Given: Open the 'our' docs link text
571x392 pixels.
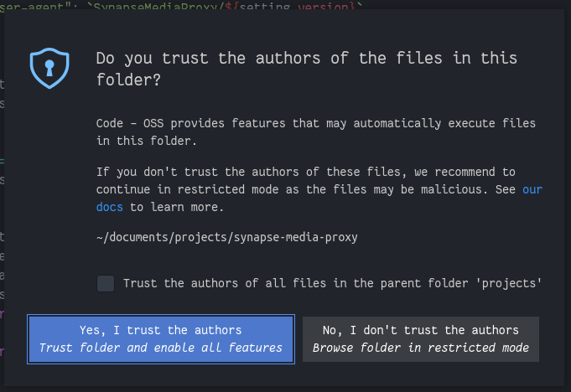Looking at the screenshot, I should coord(532,189).
